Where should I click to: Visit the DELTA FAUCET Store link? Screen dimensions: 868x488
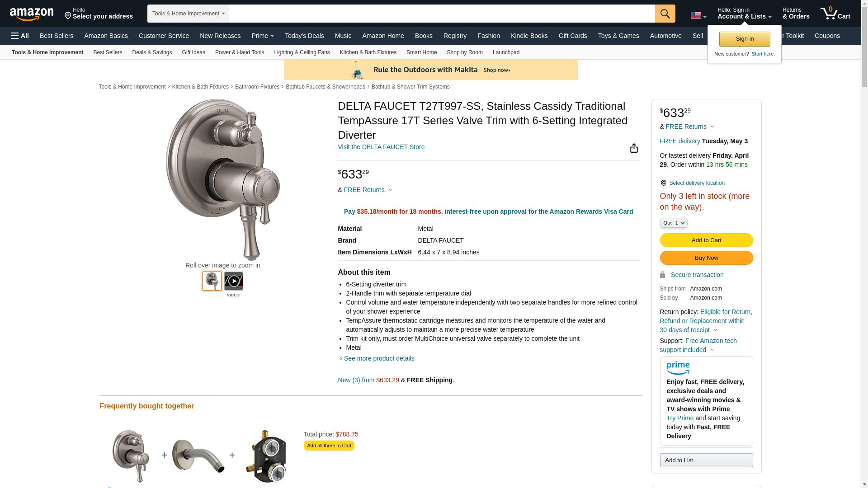pos(381,147)
